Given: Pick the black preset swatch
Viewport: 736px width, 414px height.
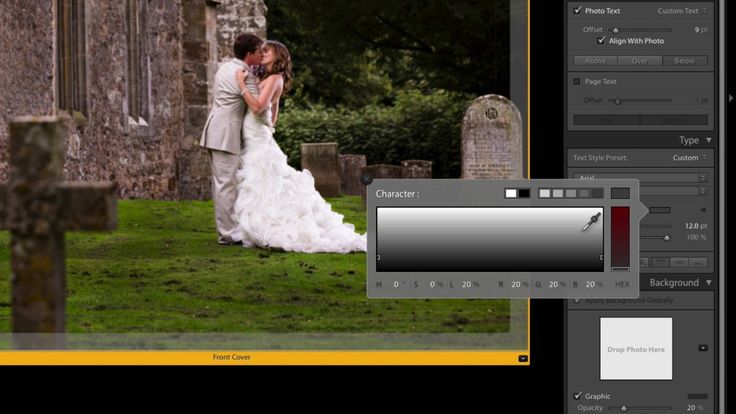Looking at the screenshot, I should pos(524,193).
